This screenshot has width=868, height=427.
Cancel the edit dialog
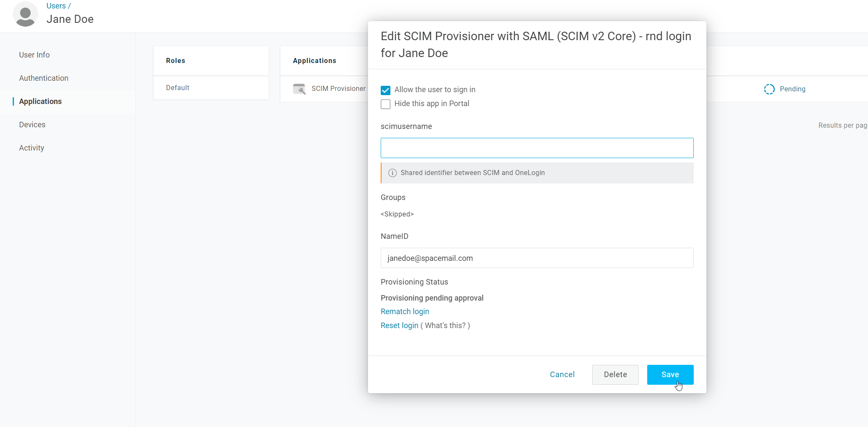tap(562, 375)
